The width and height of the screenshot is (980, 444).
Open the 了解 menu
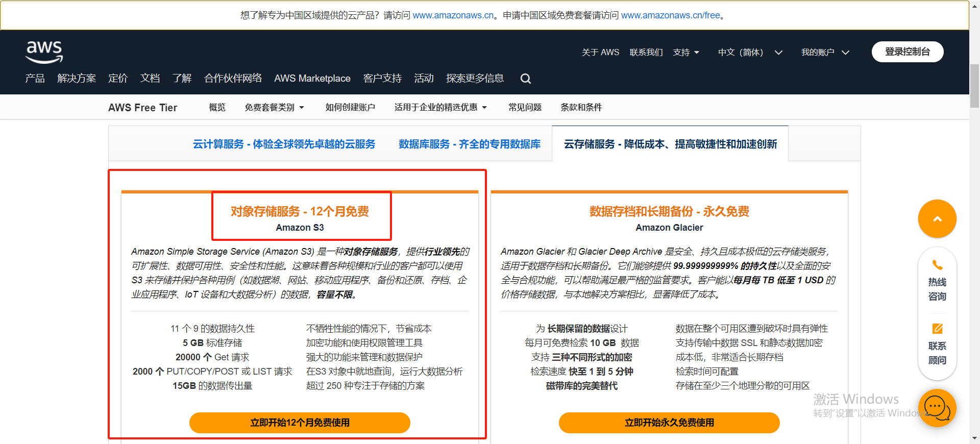182,78
